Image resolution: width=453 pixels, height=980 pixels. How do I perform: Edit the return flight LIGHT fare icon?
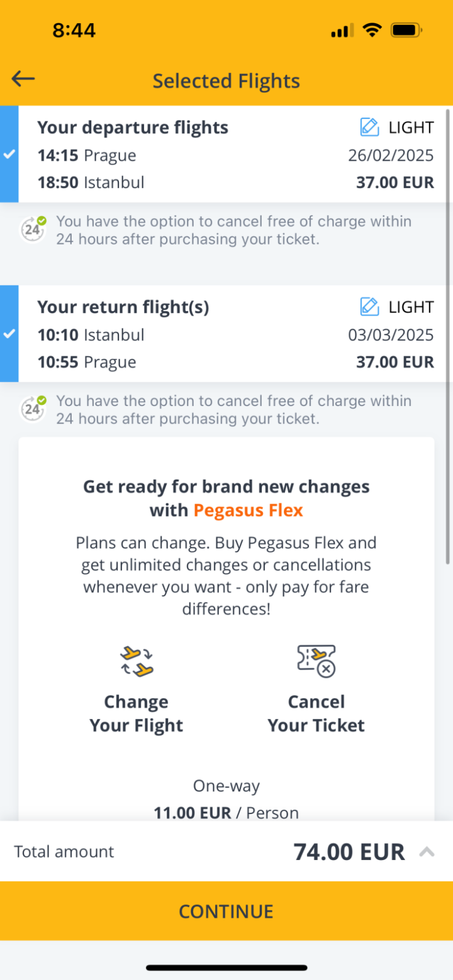click(x=369, y=307)
